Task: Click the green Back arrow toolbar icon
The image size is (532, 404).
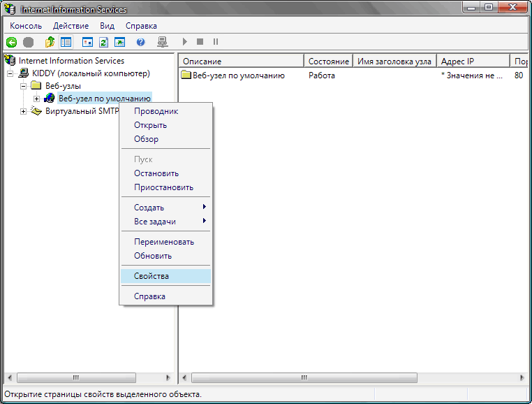Action: click(12, 42)
